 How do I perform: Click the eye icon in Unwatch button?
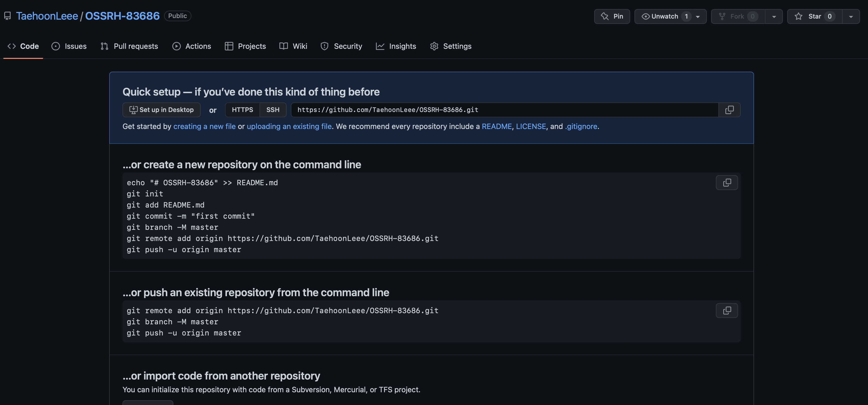coord(646,16)
